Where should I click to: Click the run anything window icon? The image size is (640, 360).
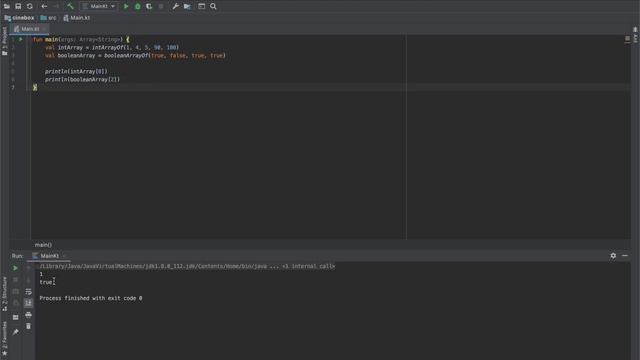[202, 6]
